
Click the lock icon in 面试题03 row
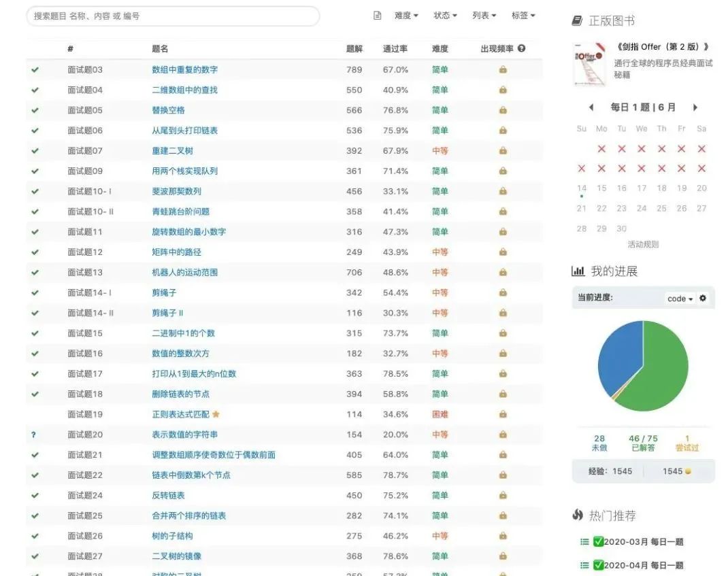tap(503, 69)
